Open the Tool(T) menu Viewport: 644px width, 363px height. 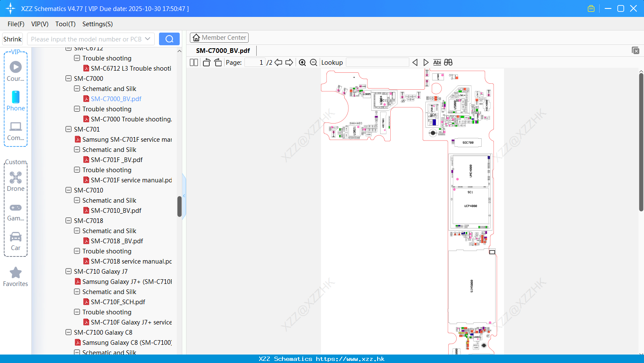click(x=65, y=24)
